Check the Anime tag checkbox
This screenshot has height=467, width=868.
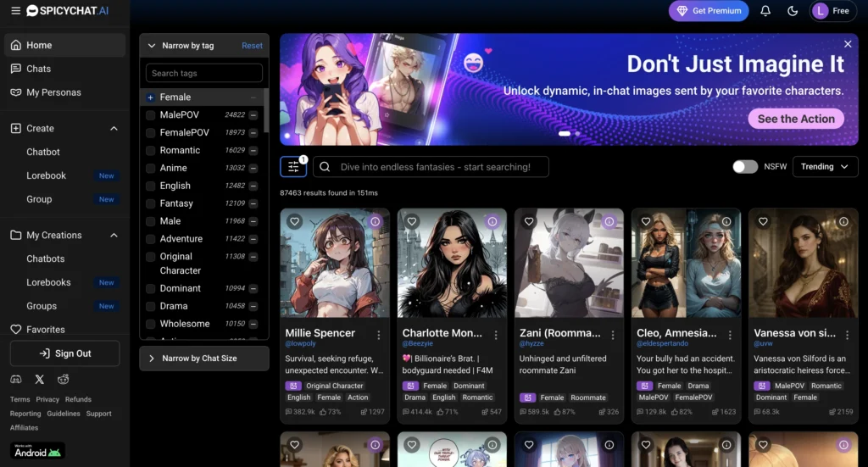pyautogui.click(x=150, y=168)
